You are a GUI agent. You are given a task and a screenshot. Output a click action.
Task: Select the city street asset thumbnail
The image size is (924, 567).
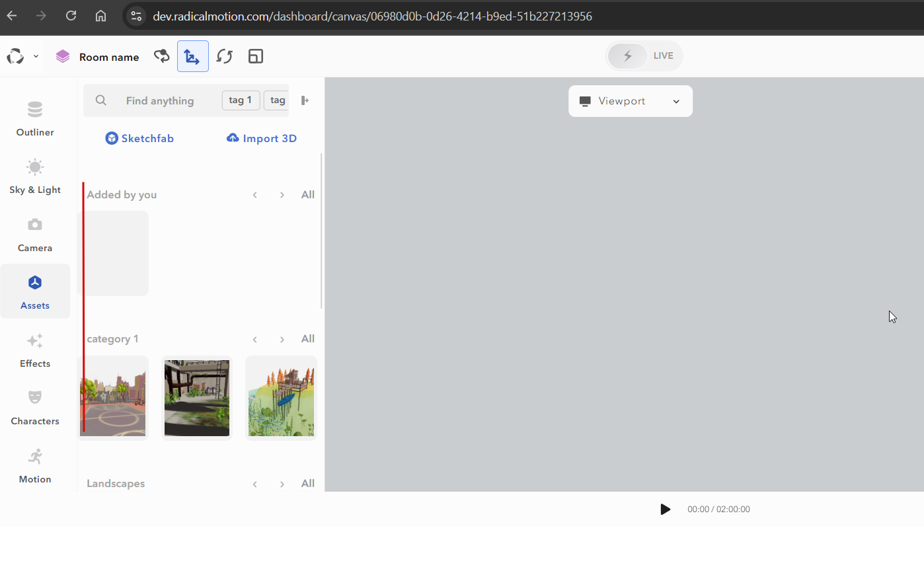[x=113, y=398]
